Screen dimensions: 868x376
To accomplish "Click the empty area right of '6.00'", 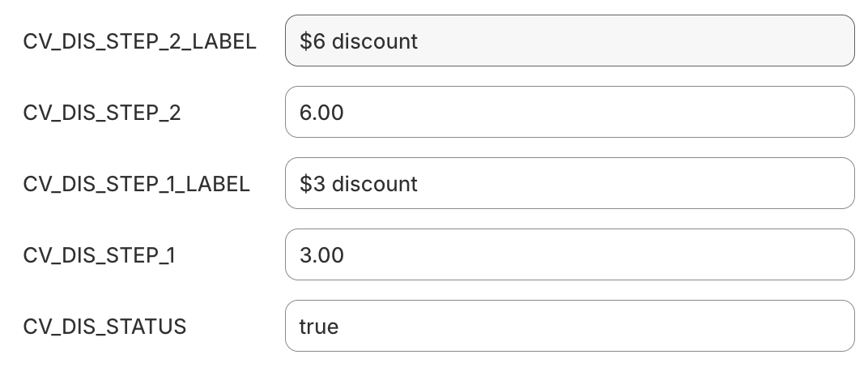I will tap(599, 112).
